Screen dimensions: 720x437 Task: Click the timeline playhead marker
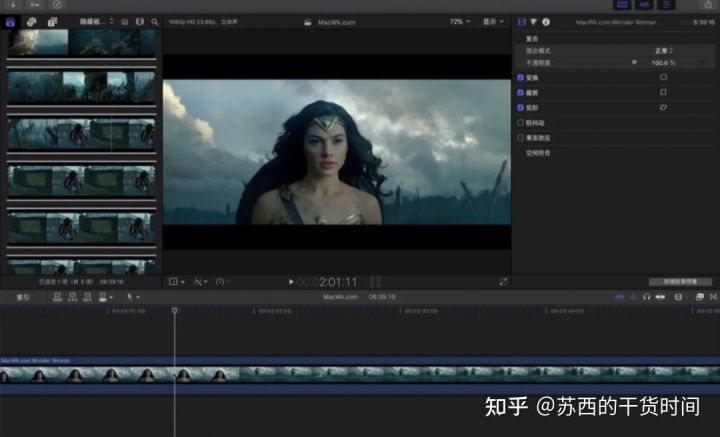click(x=174, y=311)
